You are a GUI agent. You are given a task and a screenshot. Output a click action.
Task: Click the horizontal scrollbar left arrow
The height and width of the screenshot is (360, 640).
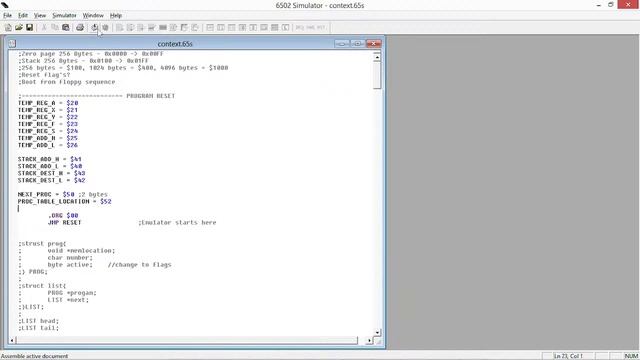click(x=12, y=340)
